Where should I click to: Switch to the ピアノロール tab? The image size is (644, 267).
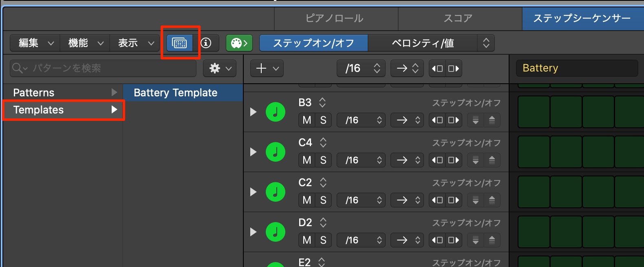point(336,18)
